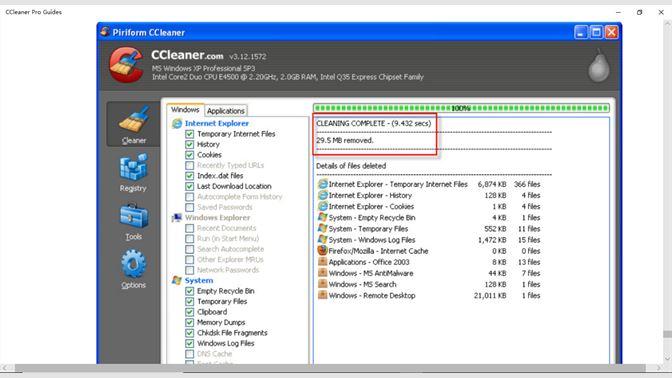Image resolution: width=672 pixels, height=378 pixels.
Task: Click Windows Explorer category icon
Action: [177, 218]
